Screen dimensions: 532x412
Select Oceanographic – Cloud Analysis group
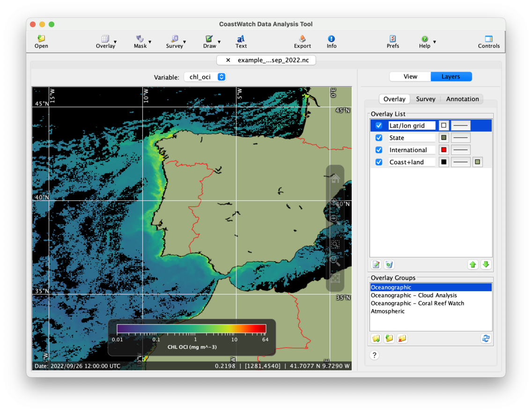point(414,295)
